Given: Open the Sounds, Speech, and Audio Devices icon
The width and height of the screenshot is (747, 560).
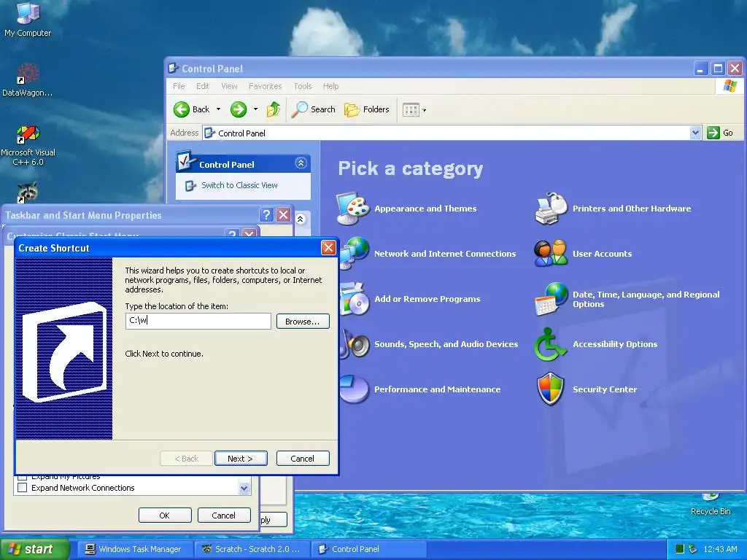Looking at the screenshot, I should (355, 344).
